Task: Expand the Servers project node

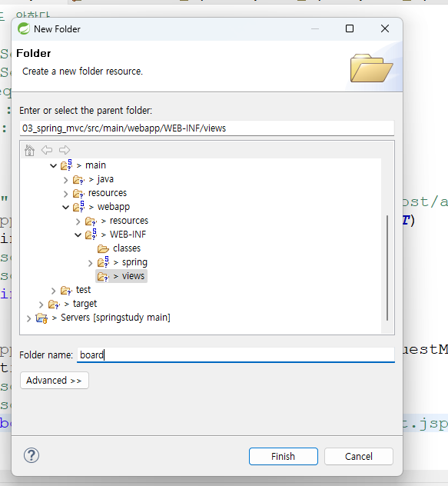Action: pos(28,318)
